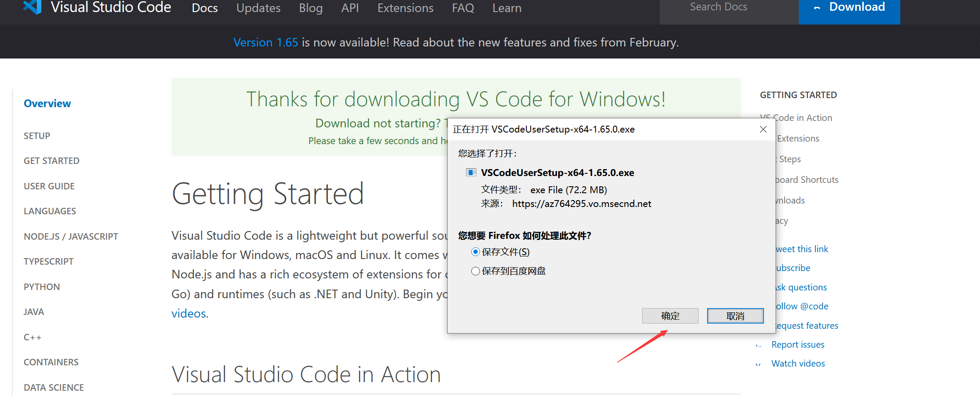Switch to the Updates section
Image resolution: width=980 pixels, height=395 pixels.
258,8
